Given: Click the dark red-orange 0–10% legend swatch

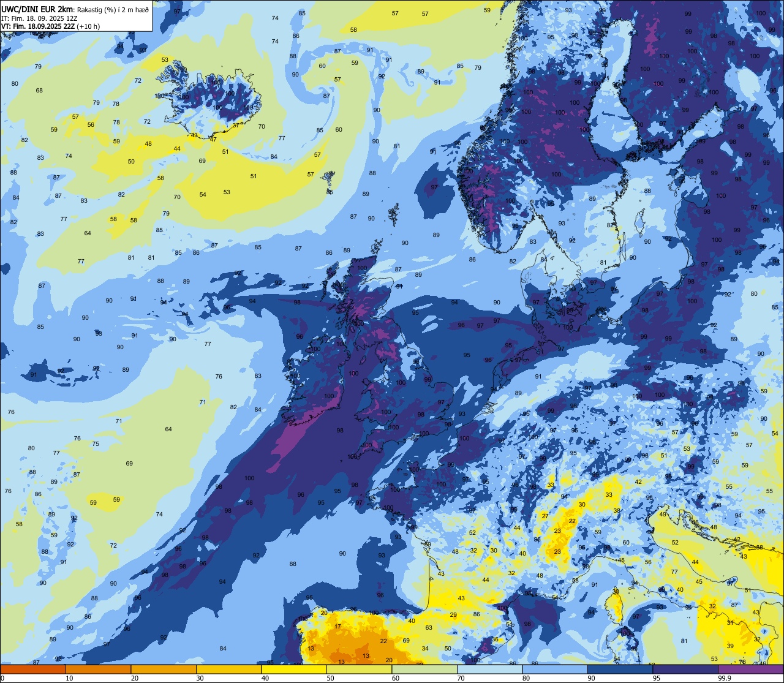Looking at the screenshot, I should [x=33, y=669].
